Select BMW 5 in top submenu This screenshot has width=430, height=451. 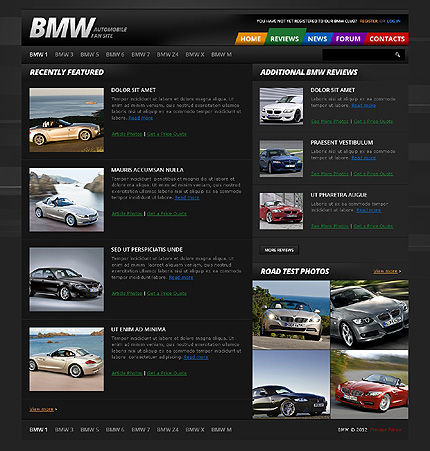click(x=90, y=54)
